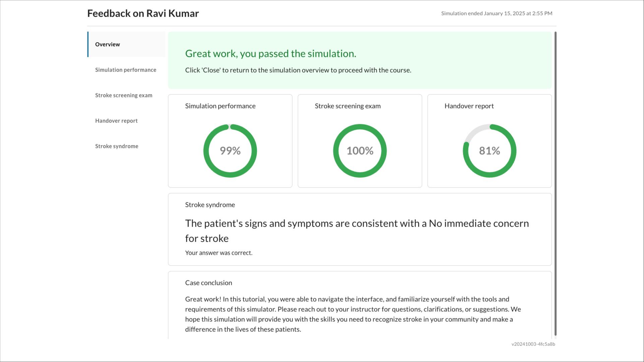Click the green passed simulation banner
The width and height of the screenshot is (644, 362).
click(x=360, y=60)
